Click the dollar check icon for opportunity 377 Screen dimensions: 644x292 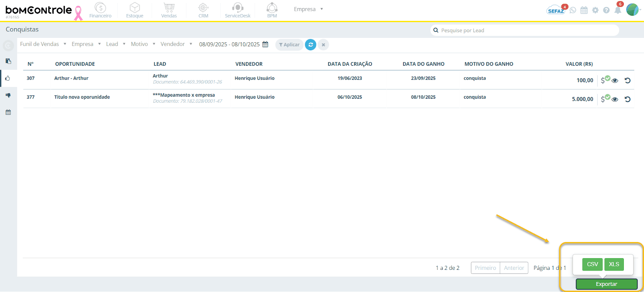click(x=605, y=99)
